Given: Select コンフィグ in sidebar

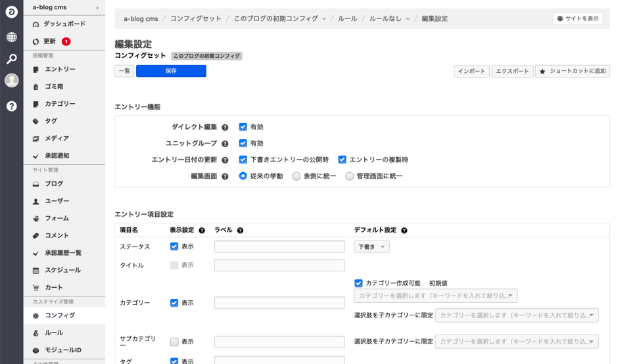Looking at the screenshot, I should pyautogui.click(x=64, y=315).
